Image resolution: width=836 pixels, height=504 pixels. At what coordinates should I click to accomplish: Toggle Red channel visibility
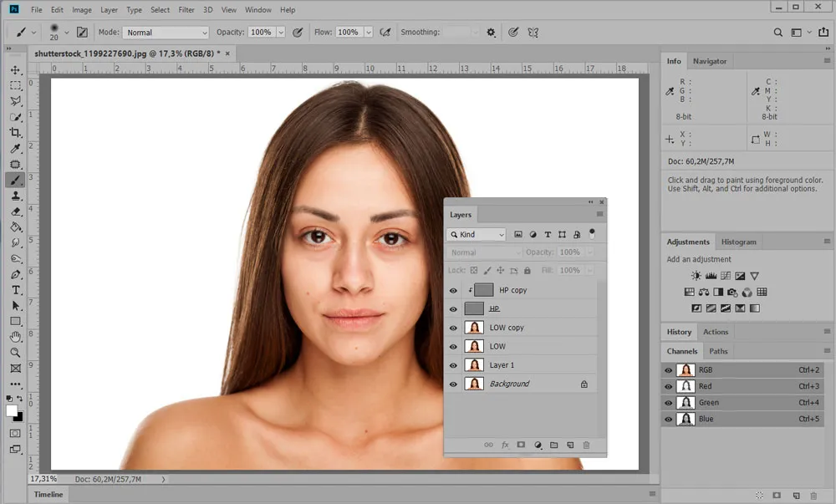pyautogui.click(x=668, y=386)
